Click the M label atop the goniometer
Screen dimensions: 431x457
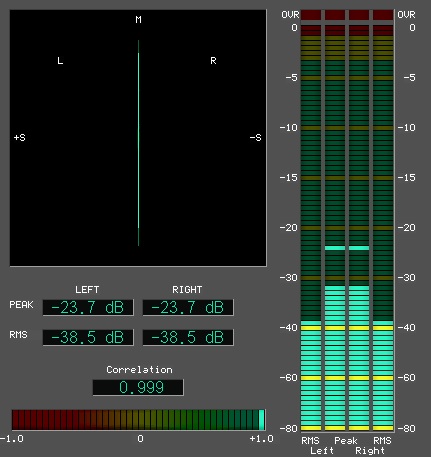139,20
